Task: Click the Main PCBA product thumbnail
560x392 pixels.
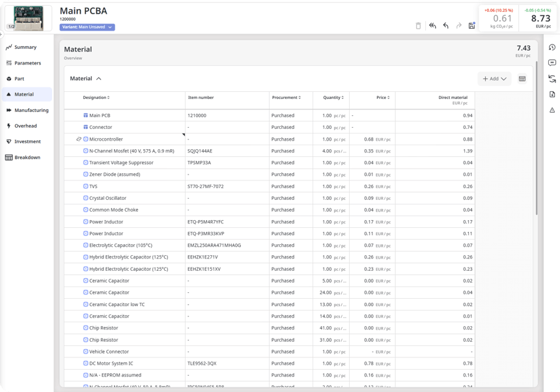Action: 28,19
